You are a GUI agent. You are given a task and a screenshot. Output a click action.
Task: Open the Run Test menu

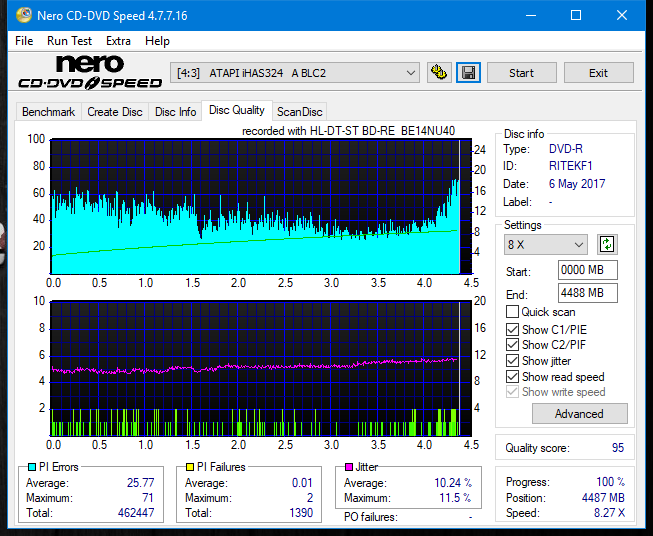[x=69, y=41]
